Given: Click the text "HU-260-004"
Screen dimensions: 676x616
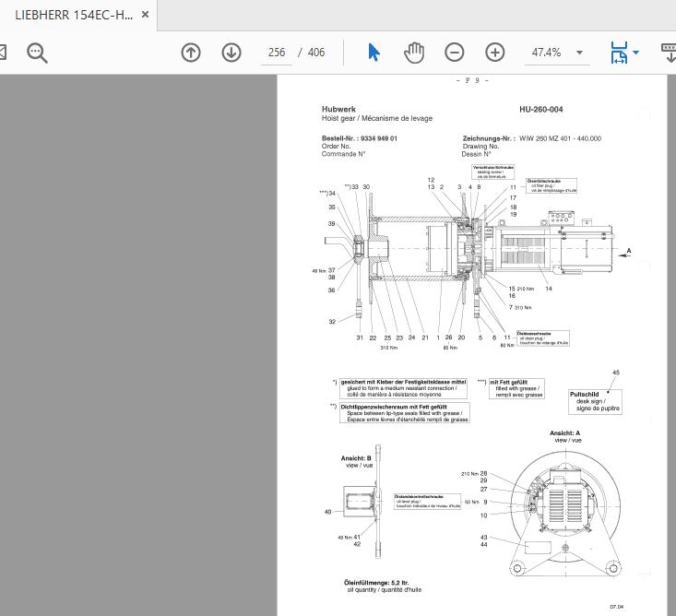Looking at the screenshot, I should (541, 110).
